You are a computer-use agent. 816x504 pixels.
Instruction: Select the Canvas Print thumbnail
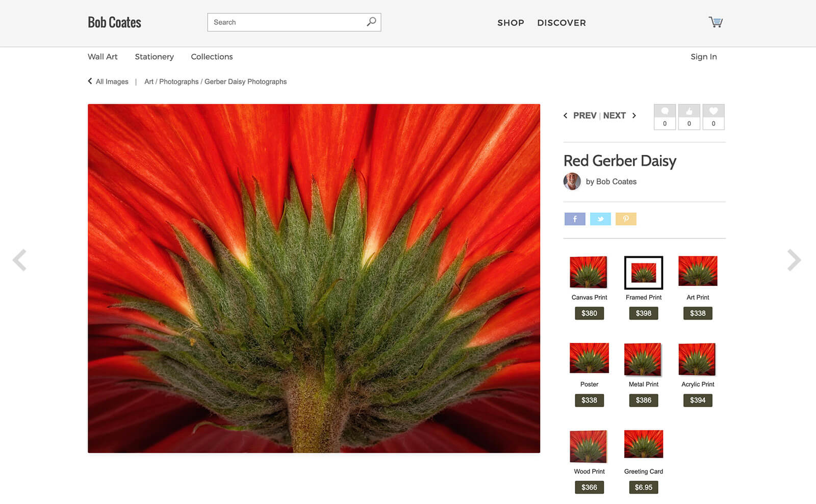[x=589, y=272]
